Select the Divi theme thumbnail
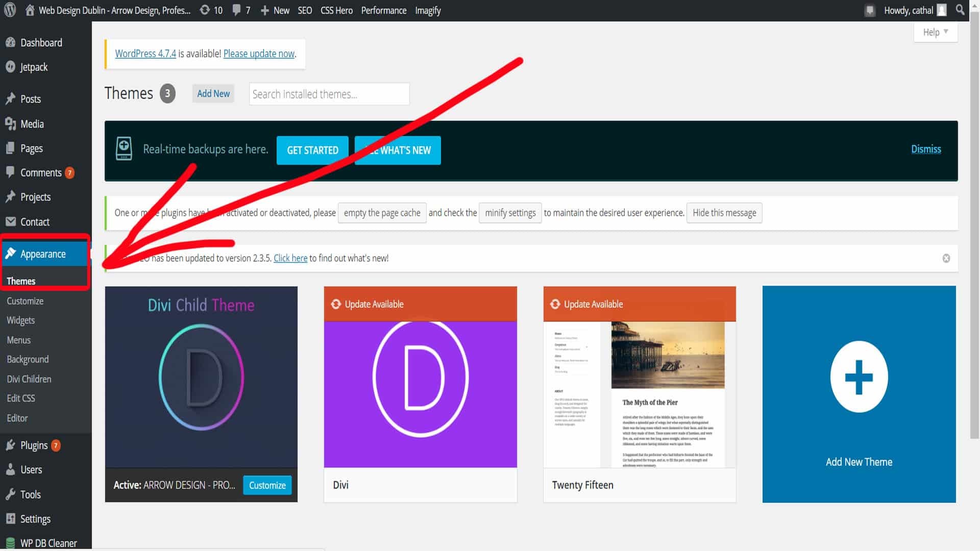Image resolution: width=980 pixels, height=551 pixels. pyautogui.click(x=420, y=377)
